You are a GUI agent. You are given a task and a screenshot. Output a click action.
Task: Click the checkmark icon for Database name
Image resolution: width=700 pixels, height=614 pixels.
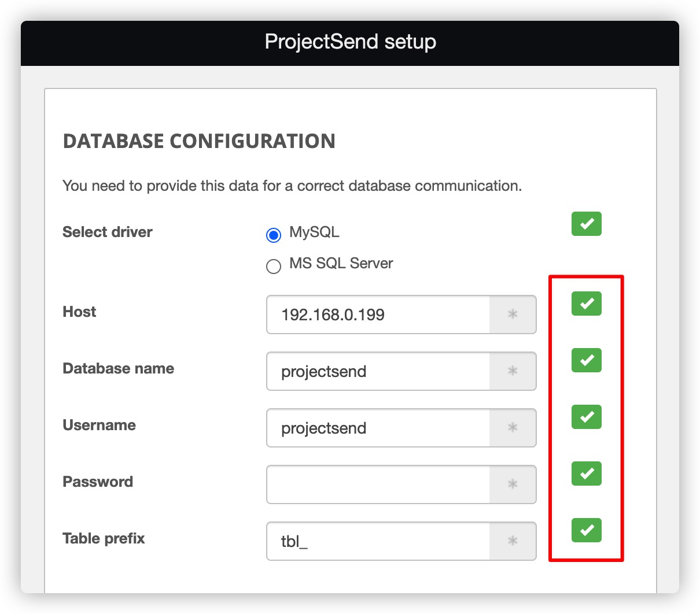click(586, 360)
